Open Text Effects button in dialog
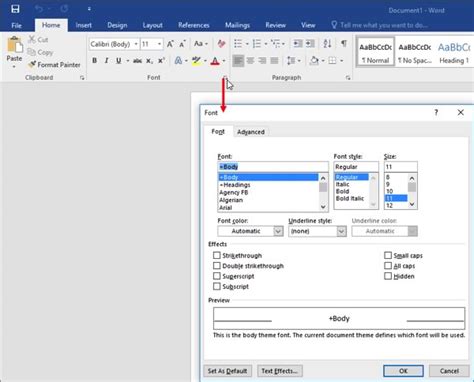The width and height of the screenshot is (474, 382). coord(279,371)
